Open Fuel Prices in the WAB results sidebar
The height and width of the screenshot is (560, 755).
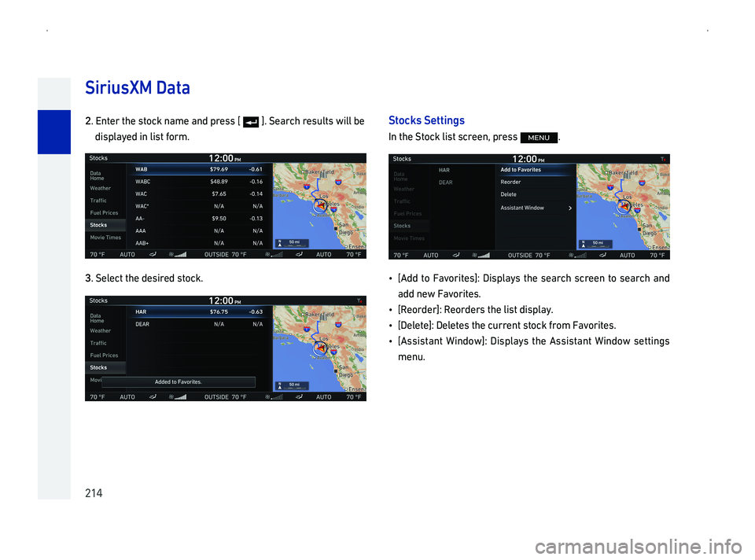105,213
